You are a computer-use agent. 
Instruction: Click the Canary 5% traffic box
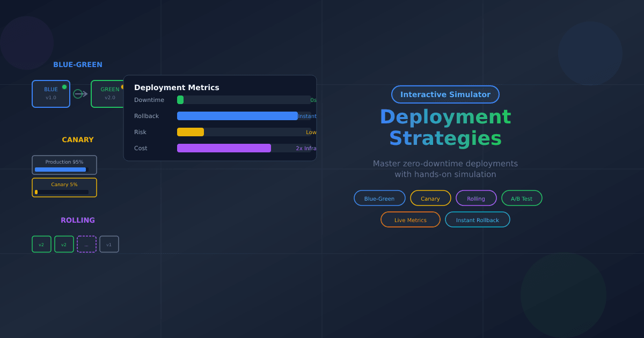click(64, 187)
